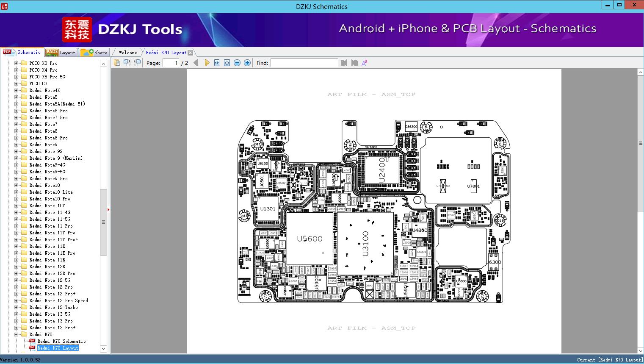This screenshot has height=364, width=644.
Task: Click the PDF icon of Redmi K70 Layout
Action: 32,347
